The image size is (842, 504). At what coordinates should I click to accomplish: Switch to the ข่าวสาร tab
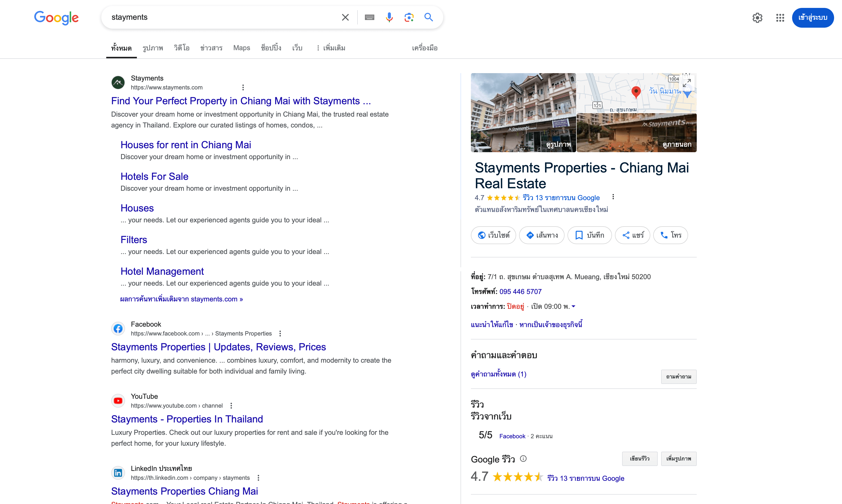point(211,48)
